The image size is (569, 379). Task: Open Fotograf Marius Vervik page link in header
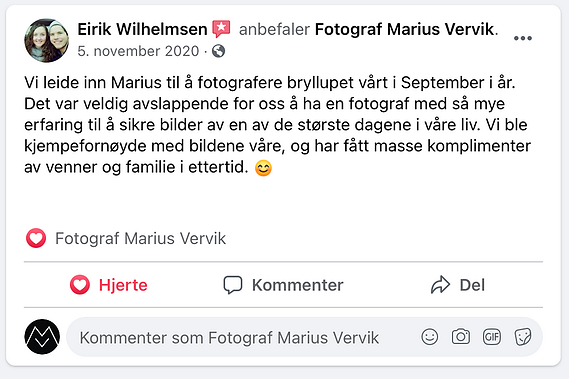tap(405, 29)
